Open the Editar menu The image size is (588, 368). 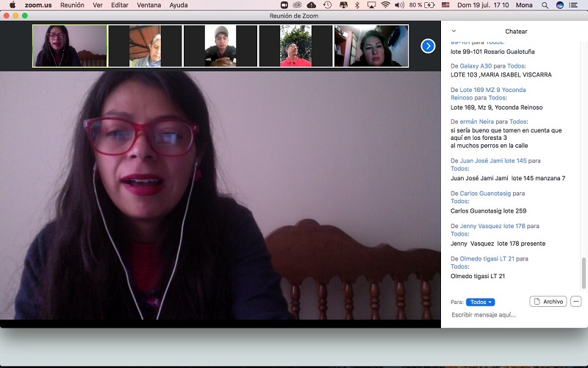tap(120, 5)
